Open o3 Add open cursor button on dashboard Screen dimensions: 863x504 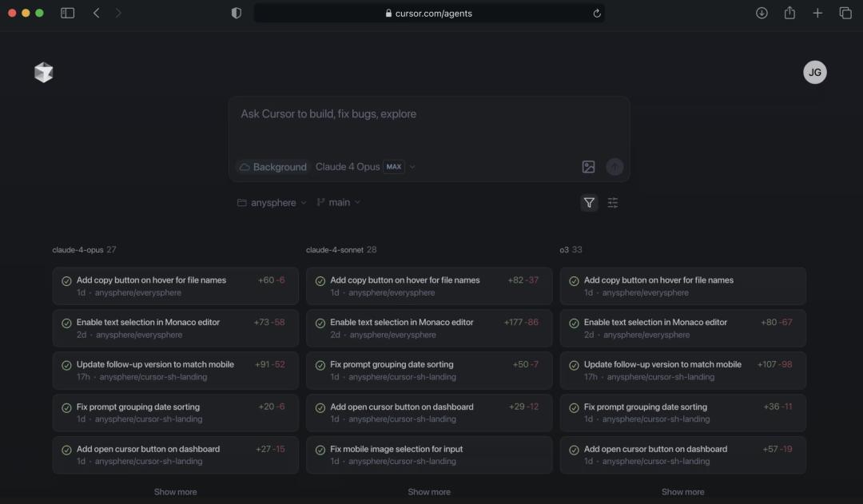683,455
